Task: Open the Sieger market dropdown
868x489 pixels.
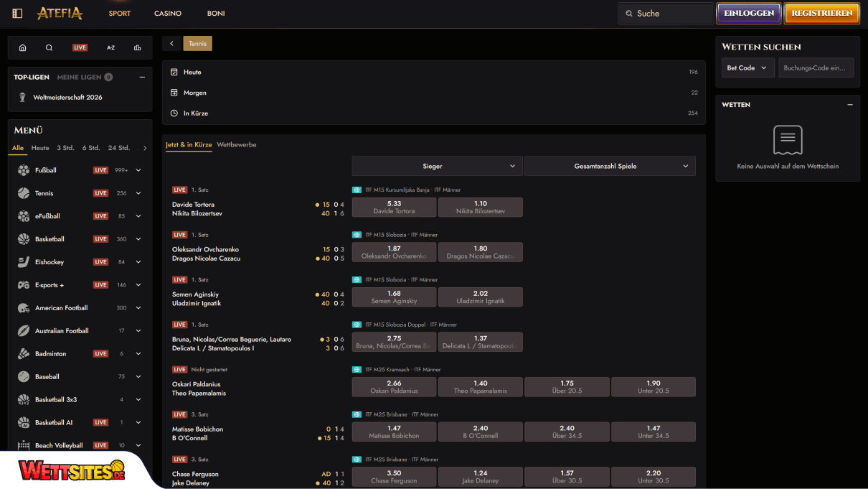Action: [437, 166]
